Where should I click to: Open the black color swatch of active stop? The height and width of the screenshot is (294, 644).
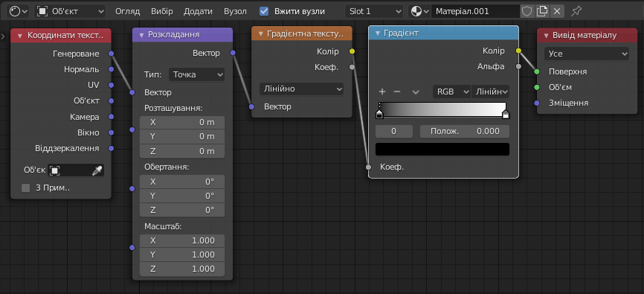(442, 150)
